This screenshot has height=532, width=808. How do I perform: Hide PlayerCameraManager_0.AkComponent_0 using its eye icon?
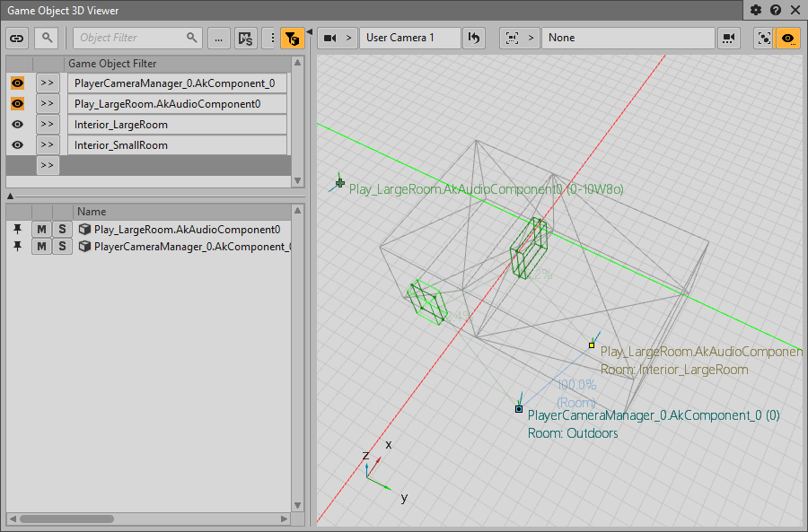[x=17, y=83]
